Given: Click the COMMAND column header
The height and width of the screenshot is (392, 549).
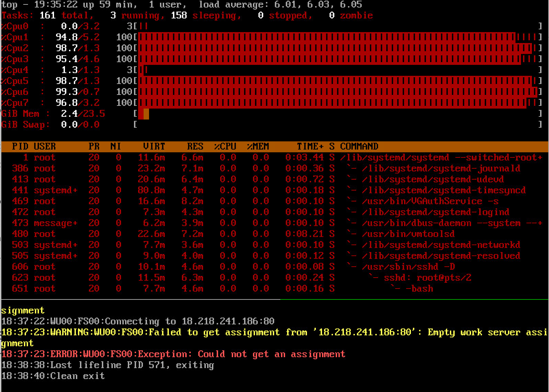Looking at the screenshot, I should [x=359, y=146].
